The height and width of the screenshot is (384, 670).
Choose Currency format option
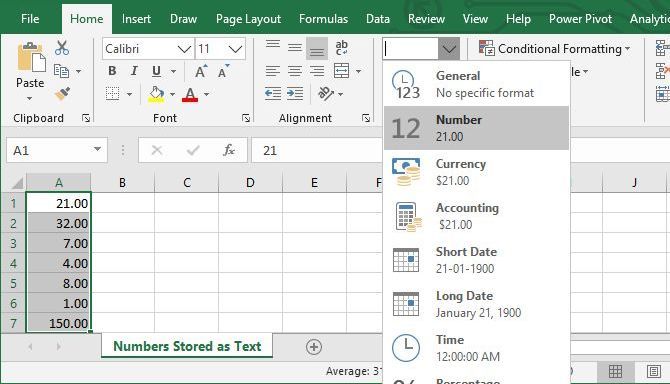coord(476,172)
